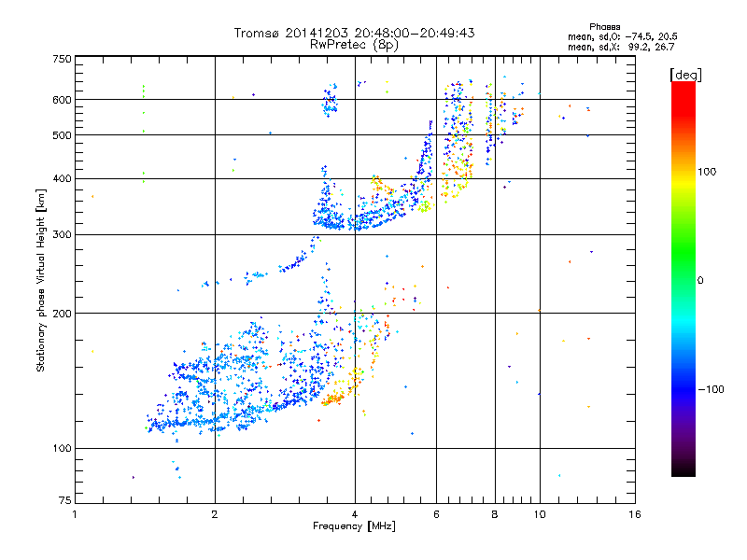Click the x-axis tick label '16'
Screen dimensions: 747x560
click(x=635, y=514)
